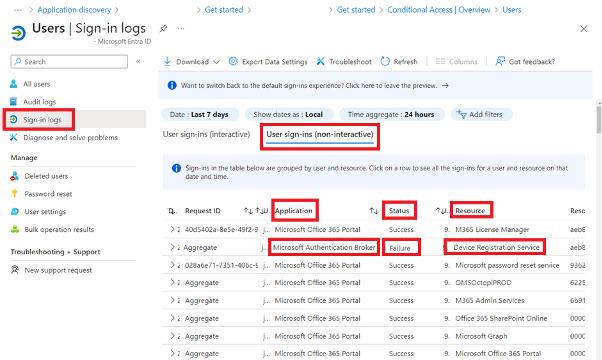Screen dimensions: 602x360
Task: Open New support request
Action: (x=58, y=270)
